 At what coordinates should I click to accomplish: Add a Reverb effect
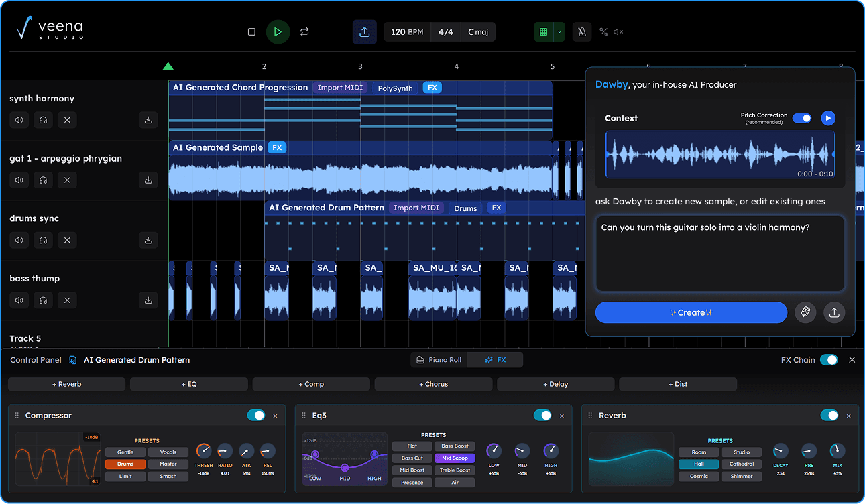[x=66, y=384]
